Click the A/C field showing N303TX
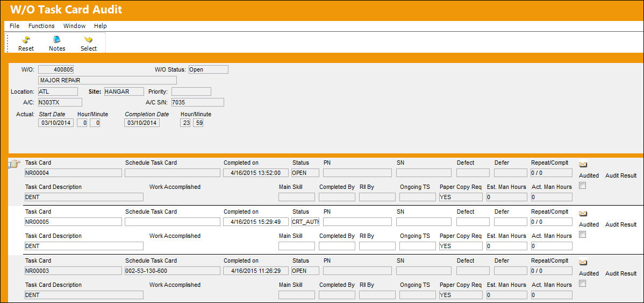Image resolution: width=644 pixels, height=303 pixels. pos(60,102)
